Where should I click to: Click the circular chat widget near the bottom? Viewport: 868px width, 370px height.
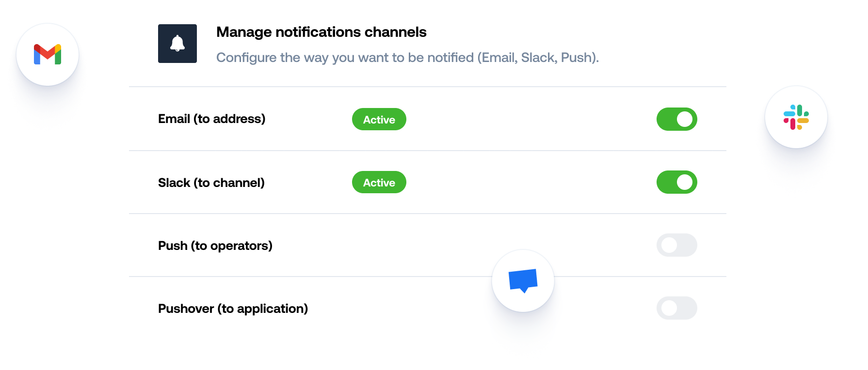coord(522,280)
